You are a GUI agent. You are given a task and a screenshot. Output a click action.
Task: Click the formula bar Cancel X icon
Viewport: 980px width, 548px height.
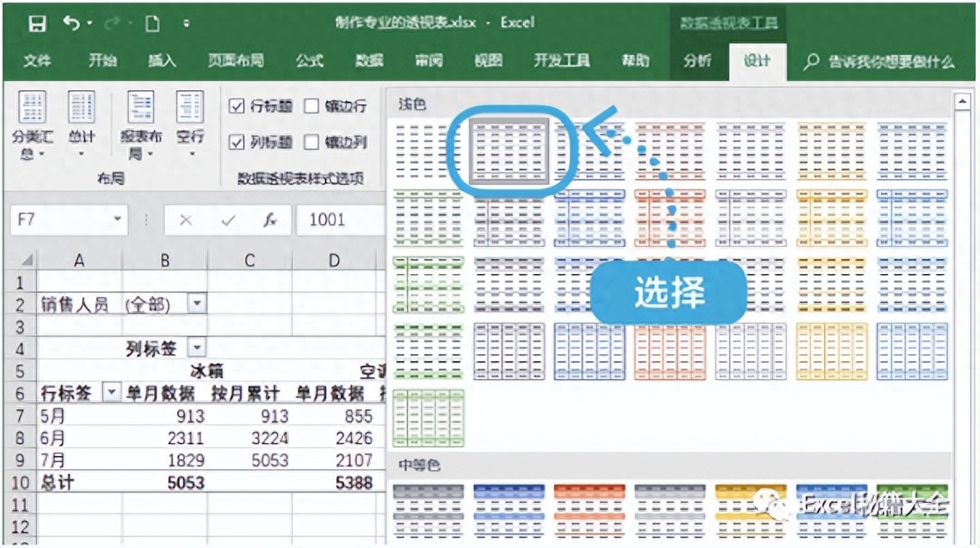185,220
